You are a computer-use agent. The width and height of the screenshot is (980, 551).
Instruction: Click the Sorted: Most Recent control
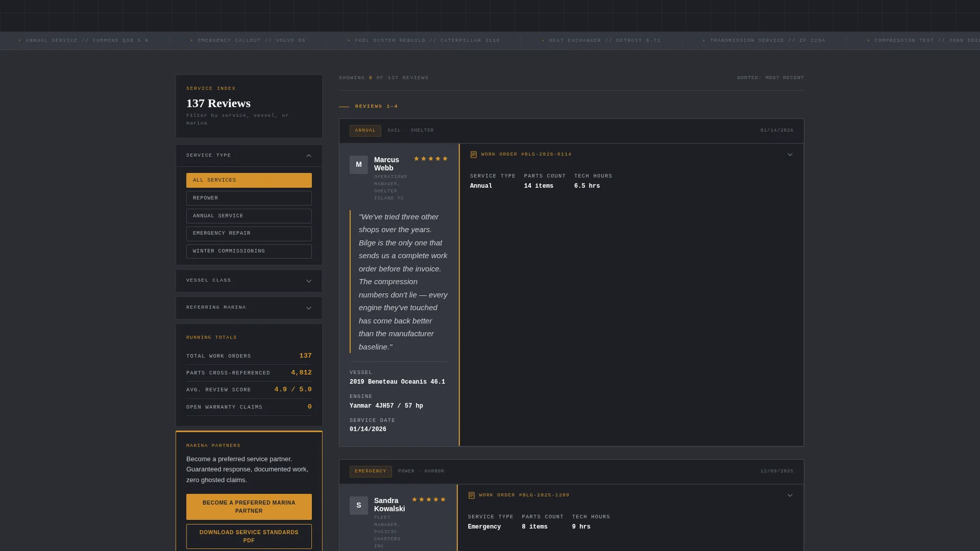770,78
